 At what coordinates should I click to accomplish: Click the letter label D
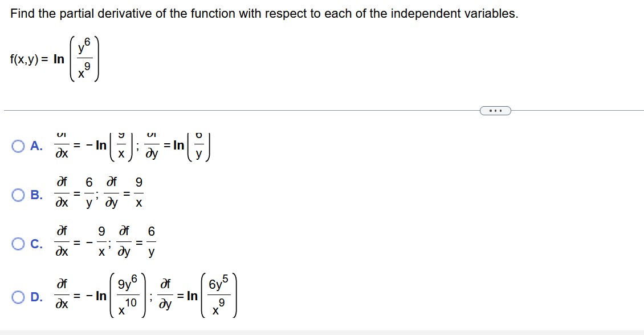(x=36, y=297)
